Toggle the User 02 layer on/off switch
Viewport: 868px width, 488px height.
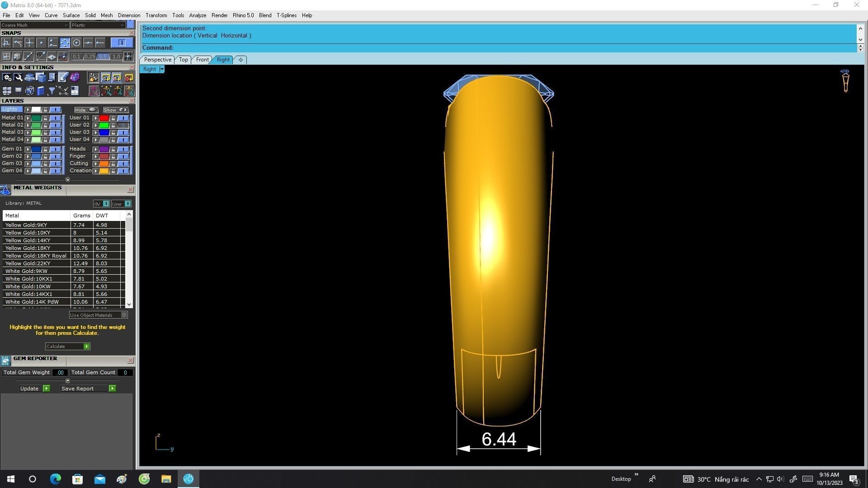(x=123, y=125)
